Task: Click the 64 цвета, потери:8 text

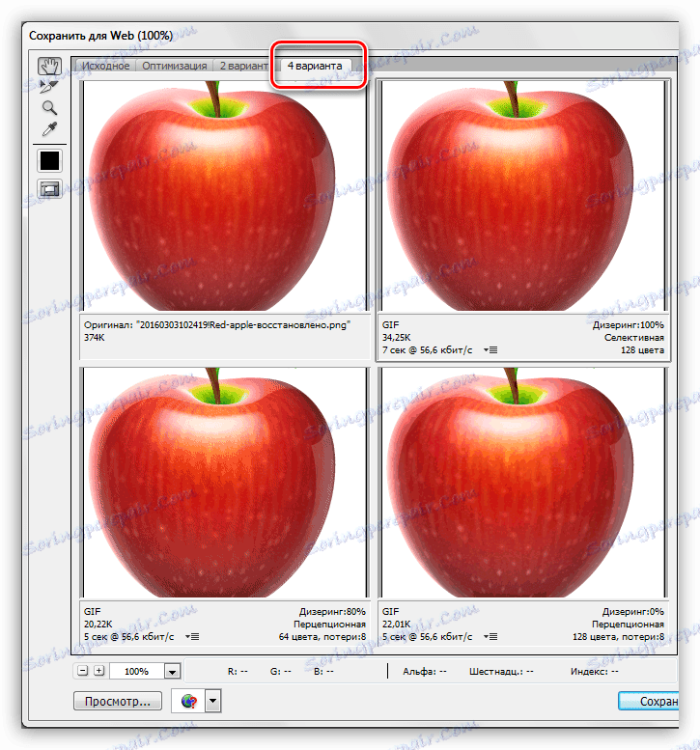Action: tap(322, 637)
